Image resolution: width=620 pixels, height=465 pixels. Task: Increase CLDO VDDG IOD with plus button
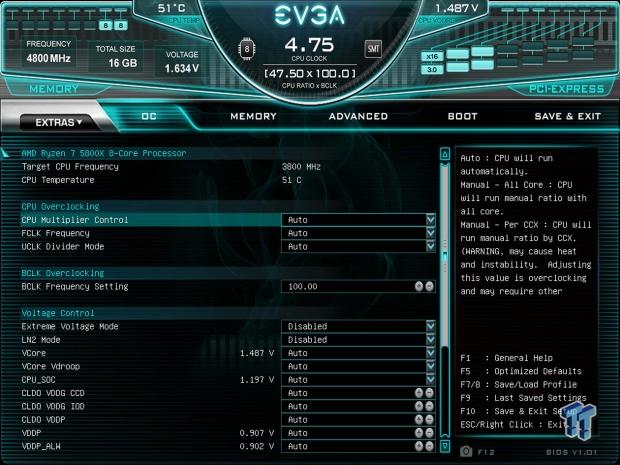click(x=419, y=406)
